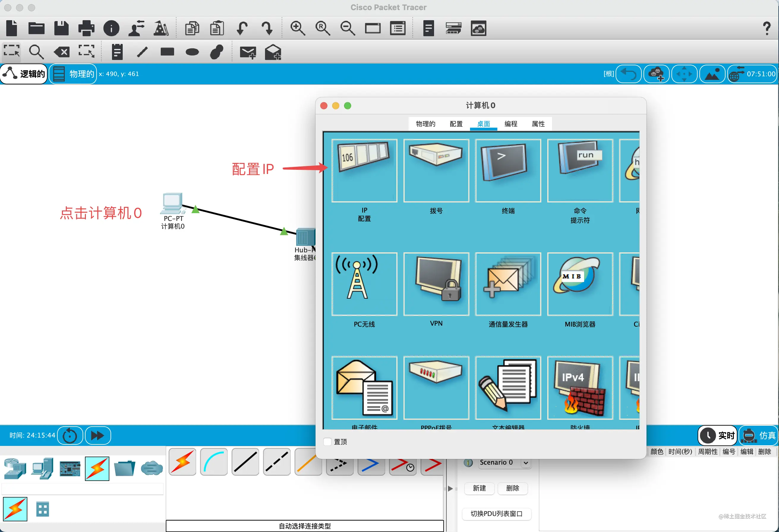Open the 编程 tab
The image size is (779, 532).
click(510, 123)
